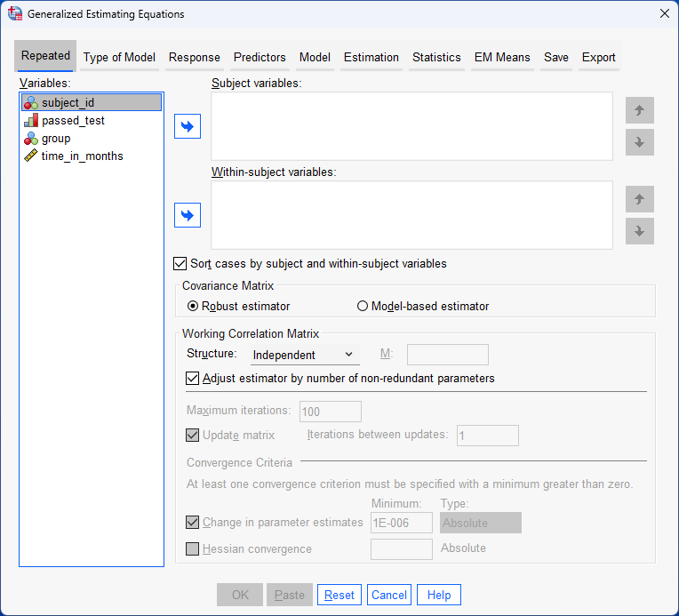This screenshot has height=616, width=679.
Task: Select group in the Variables list
Action: [92, 138]
